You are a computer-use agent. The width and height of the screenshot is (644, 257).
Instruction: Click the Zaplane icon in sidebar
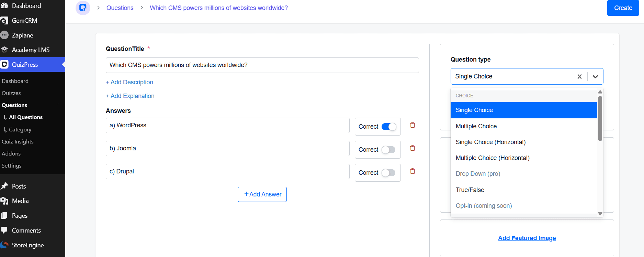click(4, 35)
